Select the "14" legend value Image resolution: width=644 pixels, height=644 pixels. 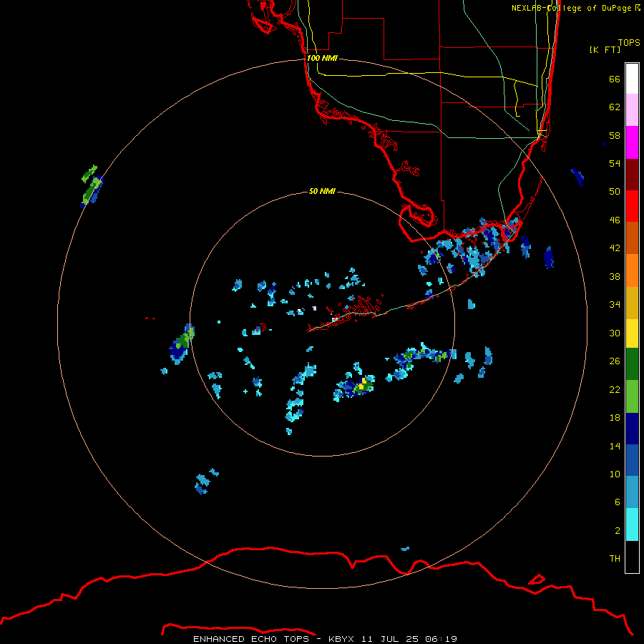click(615, 446)
